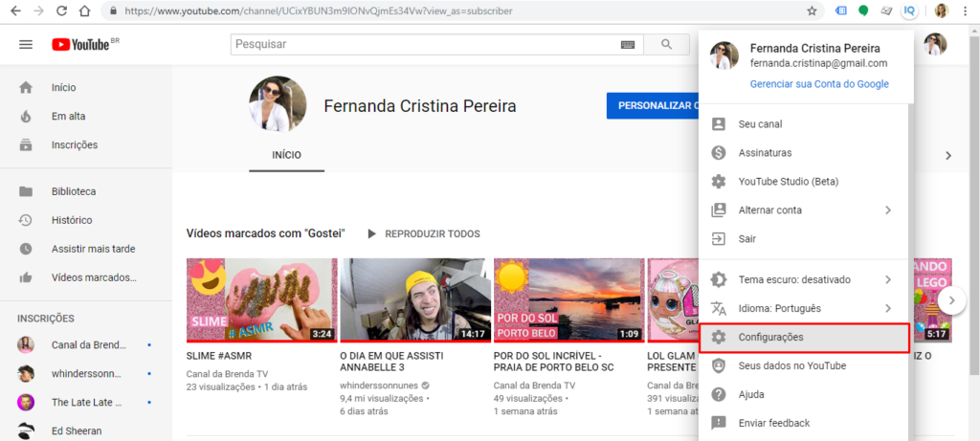
Task: Click the Ajuda question mark icon
Action: point(719,395)
